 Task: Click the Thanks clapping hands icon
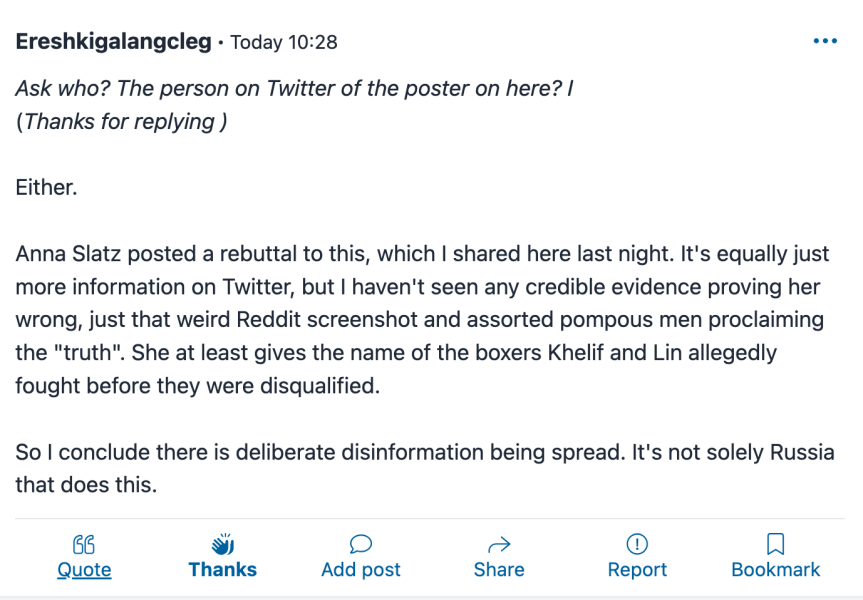222,544
